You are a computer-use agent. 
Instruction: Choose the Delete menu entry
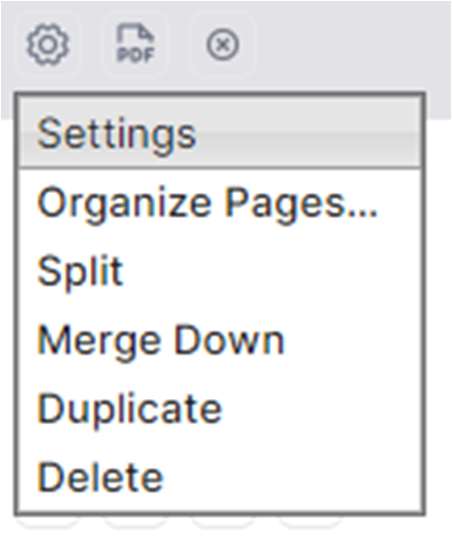coord(219,477)
